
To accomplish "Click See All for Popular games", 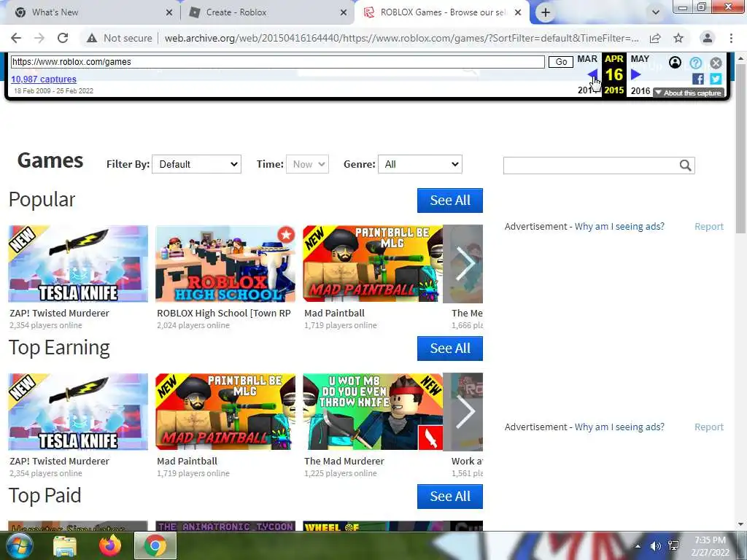I will pos(449,201).
